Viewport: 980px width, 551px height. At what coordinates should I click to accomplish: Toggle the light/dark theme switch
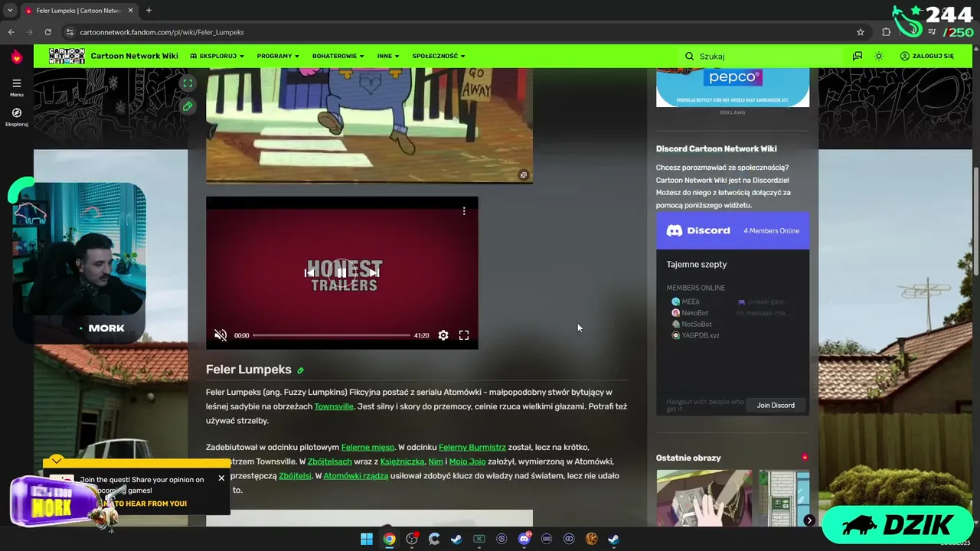[x=879, y=56]
